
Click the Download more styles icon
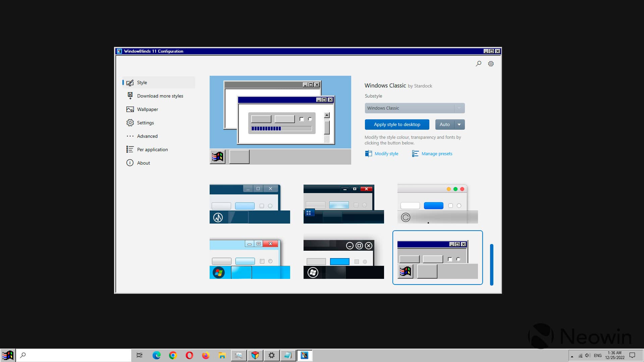tap(130, 96)
